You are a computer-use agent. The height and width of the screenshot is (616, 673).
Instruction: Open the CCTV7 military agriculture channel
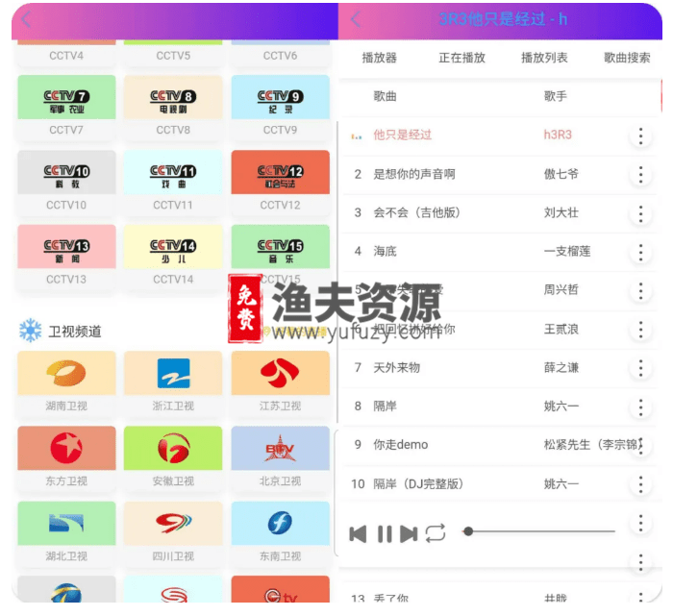(66, 107)
